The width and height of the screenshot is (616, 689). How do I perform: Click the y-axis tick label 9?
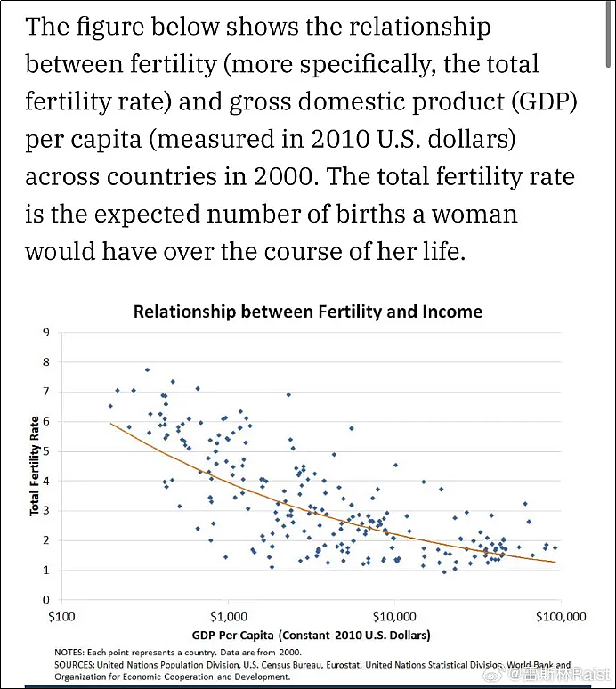tap(46, 332)
